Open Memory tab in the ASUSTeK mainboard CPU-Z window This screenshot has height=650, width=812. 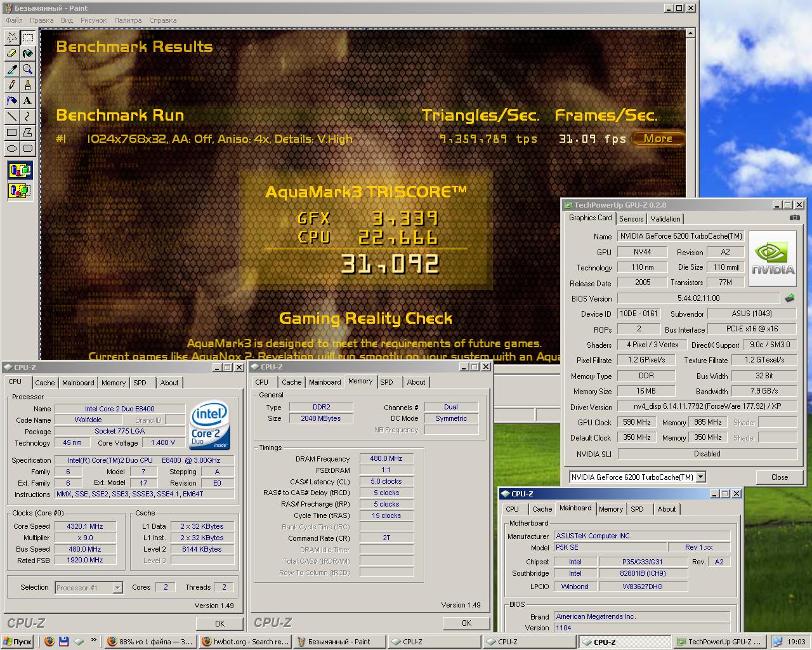(611, 509)
